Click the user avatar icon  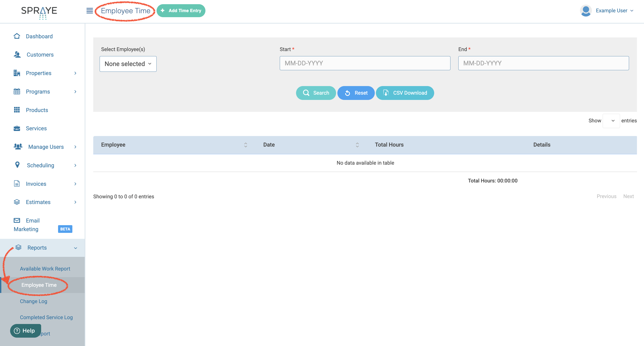pos(585,11)
